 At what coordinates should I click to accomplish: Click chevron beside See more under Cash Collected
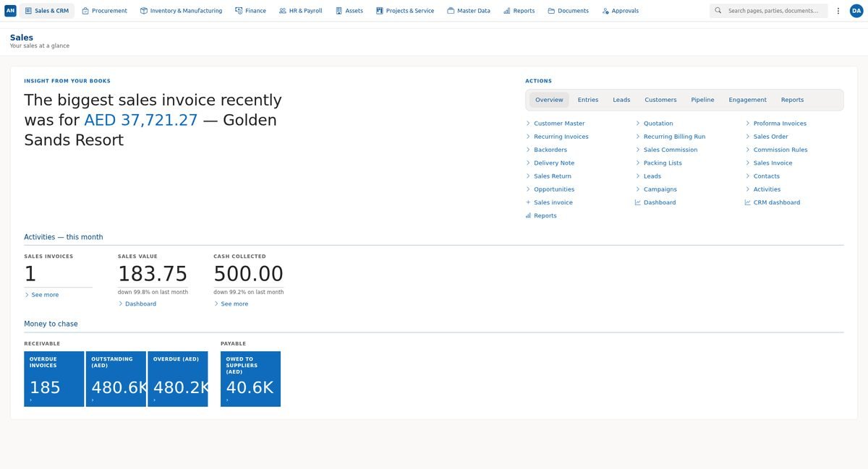coord(216,304)
